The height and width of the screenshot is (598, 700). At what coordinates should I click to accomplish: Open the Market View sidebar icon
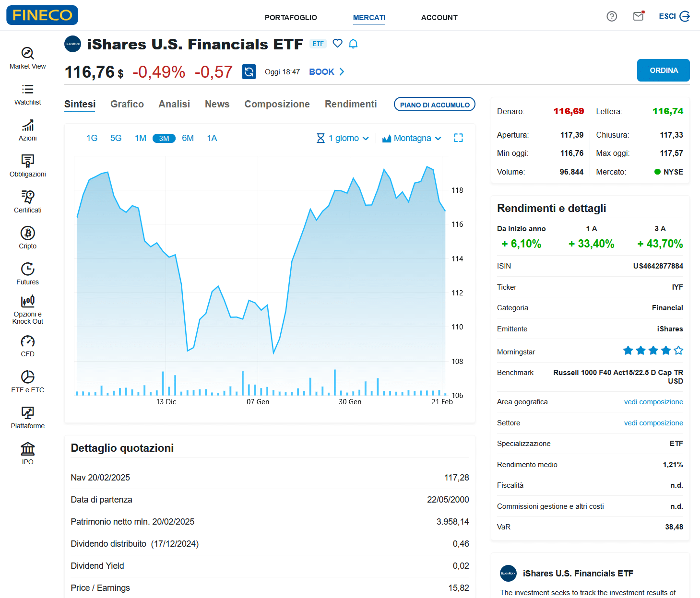point(28,59)
